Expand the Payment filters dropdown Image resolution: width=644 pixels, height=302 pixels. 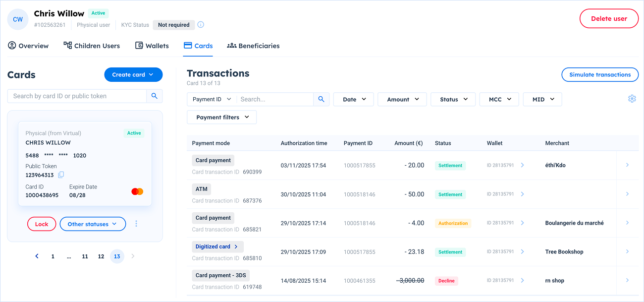(221, 118)
